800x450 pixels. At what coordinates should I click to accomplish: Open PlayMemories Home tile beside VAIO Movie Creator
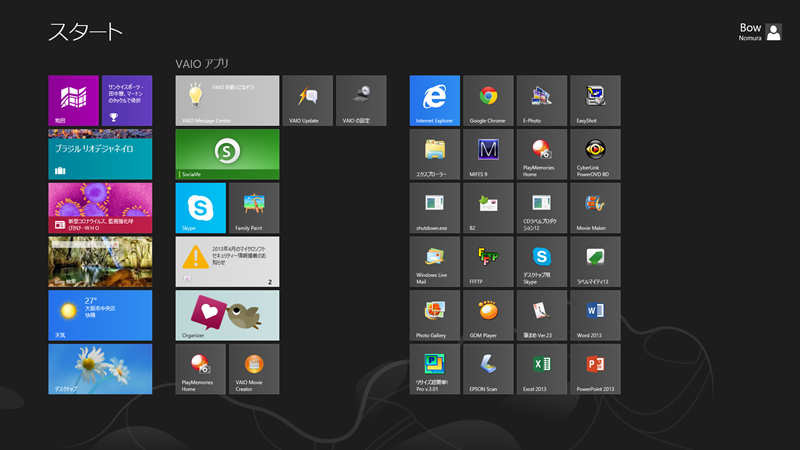coord(201,369)
